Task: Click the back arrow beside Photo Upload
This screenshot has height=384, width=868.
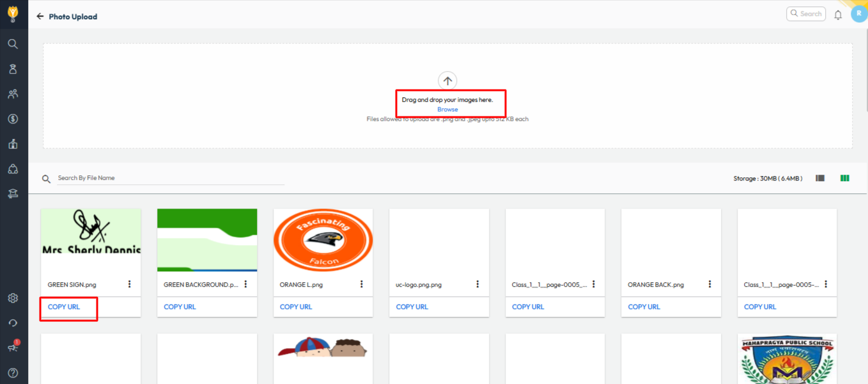Action: pos(40,17)
